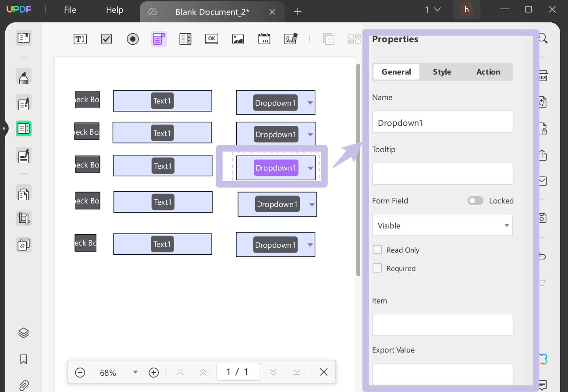Open the OCR tool in the right sidebar
568x392 pixels.
point(542,75)
